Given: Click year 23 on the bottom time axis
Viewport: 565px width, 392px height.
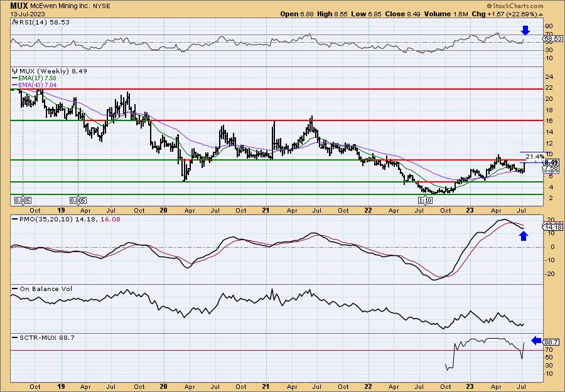Looking at the screenshot, I should click(x=470, y=386).
